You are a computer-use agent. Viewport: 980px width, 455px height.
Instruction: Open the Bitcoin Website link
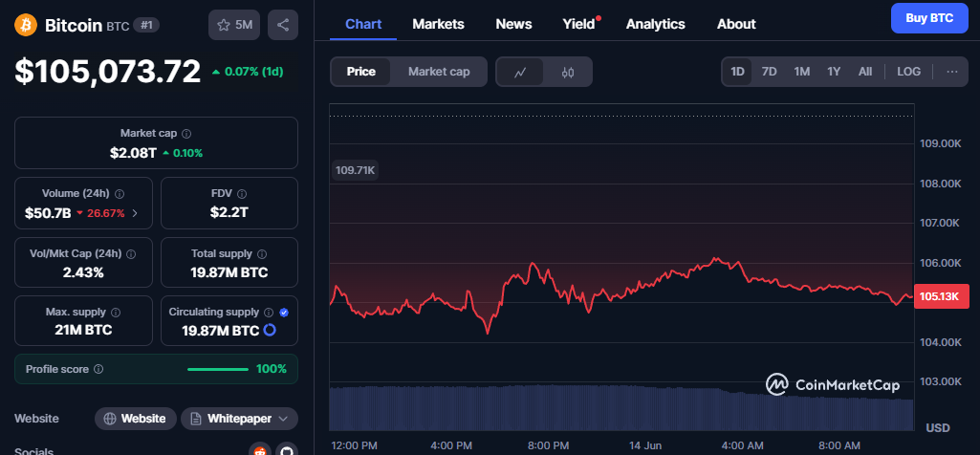[x=136, y=419]
